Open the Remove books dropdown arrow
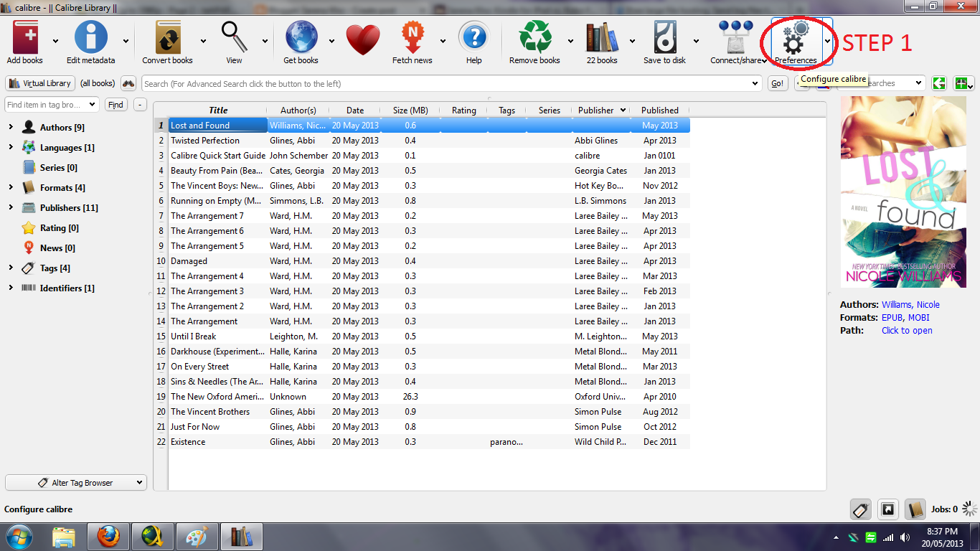Viewport: 980px width, 551px height. [570, 42]
